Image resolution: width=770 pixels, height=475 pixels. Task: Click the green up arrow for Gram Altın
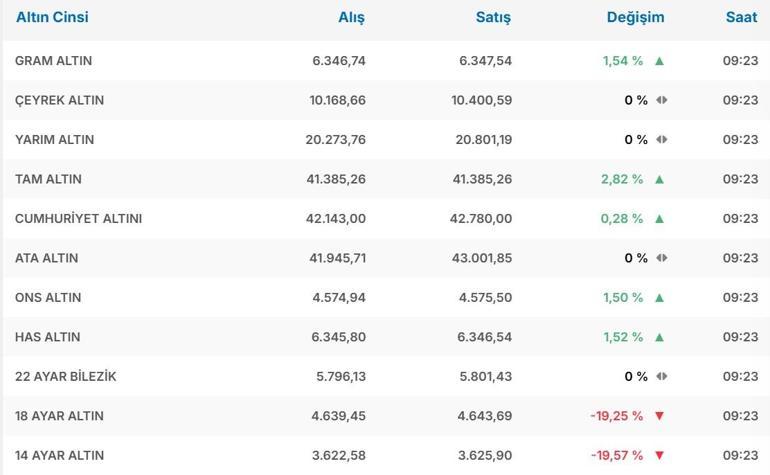(659, 61)
